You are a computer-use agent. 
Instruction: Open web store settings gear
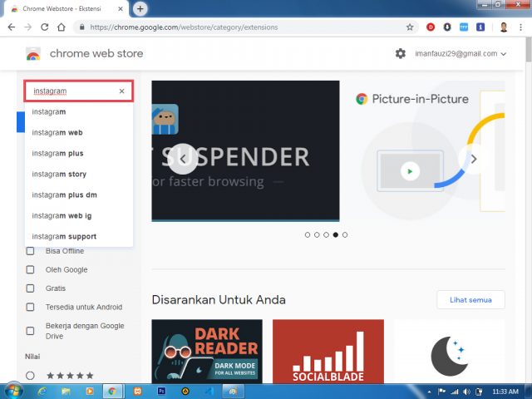[x=401, y=53]
